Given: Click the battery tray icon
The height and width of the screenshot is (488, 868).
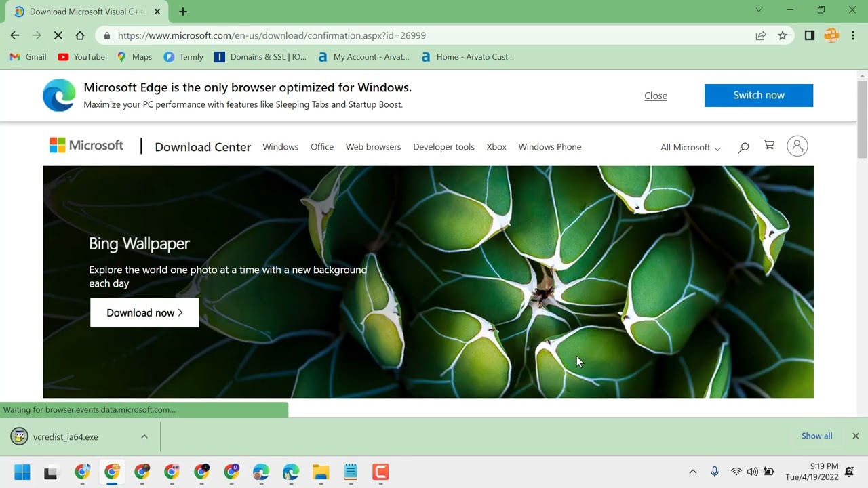Looking at the screenshot, I should pos(769,472).
